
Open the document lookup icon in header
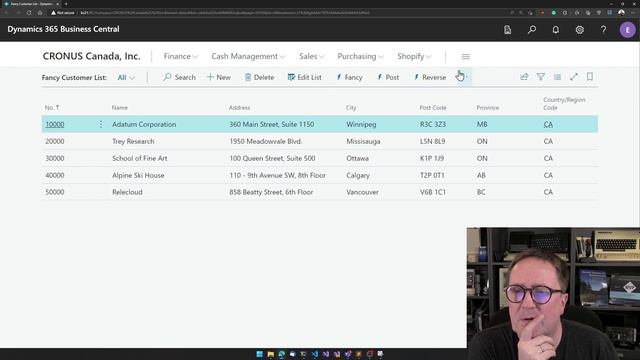pos(507,29)
